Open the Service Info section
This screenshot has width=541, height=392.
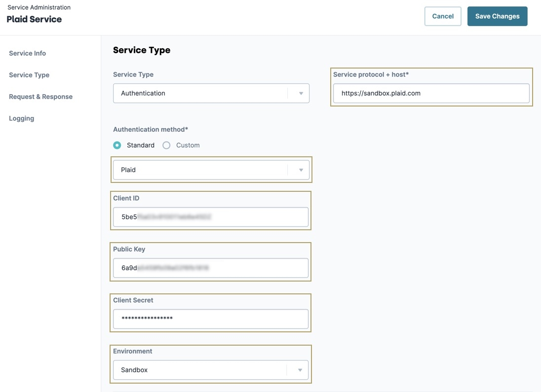pyautogui.click(x=27, y=53)
